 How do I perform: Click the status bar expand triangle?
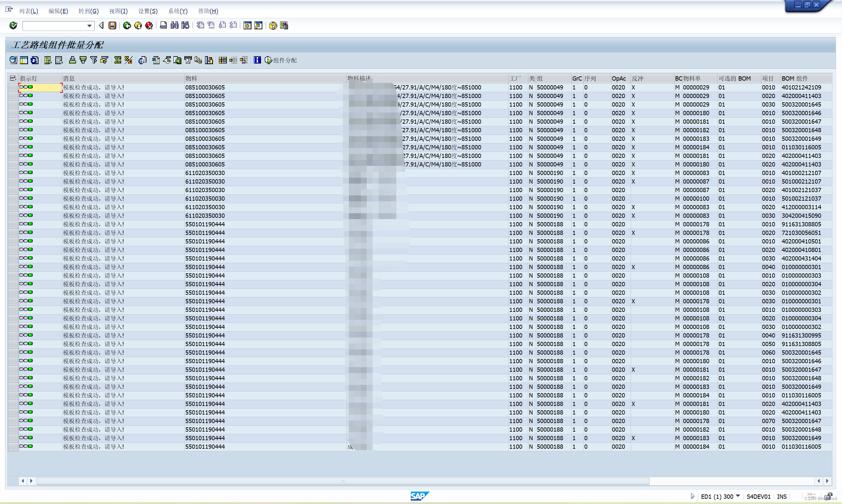coord(692,496)
